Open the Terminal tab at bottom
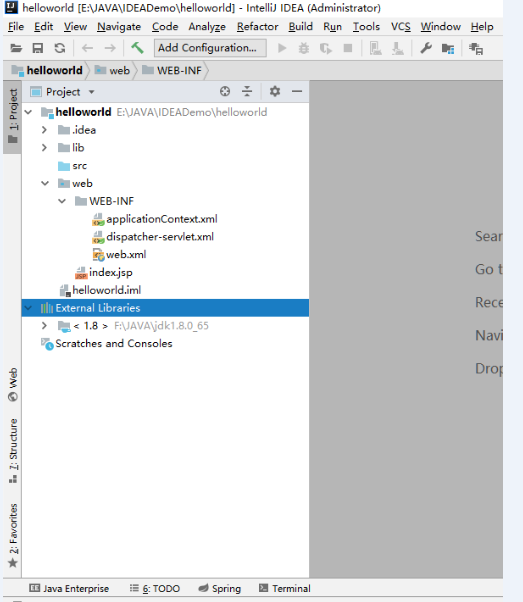 (x=285, y=588)
